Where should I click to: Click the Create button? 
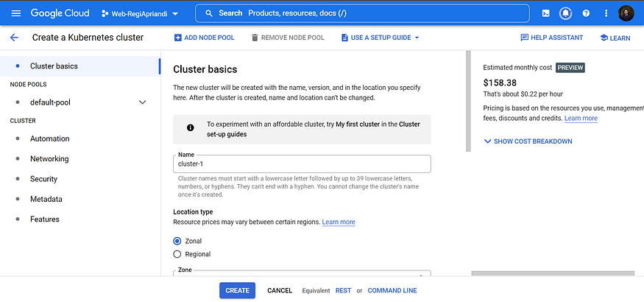[x=237, y=290]
